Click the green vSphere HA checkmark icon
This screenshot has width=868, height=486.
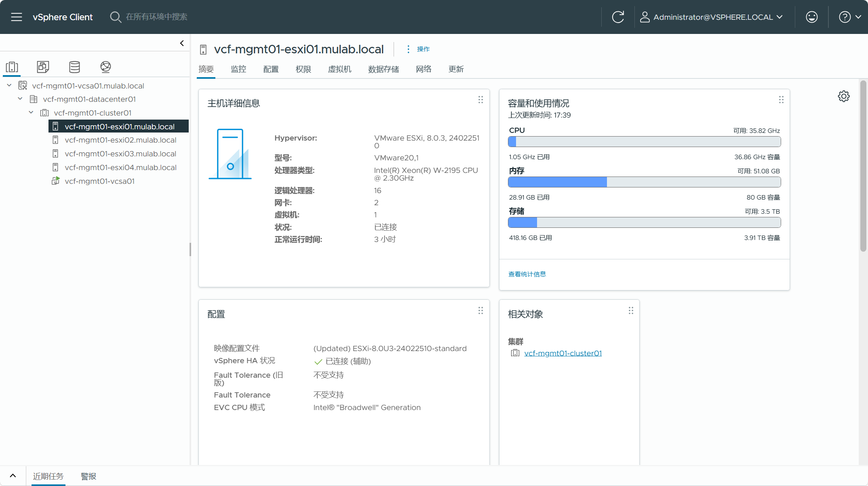[x=318, y=362]
